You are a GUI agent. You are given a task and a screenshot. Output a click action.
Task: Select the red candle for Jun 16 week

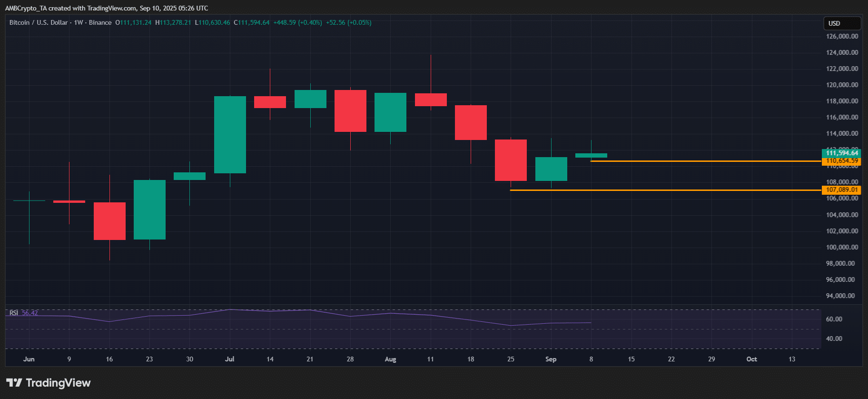(x=109, y=221)
